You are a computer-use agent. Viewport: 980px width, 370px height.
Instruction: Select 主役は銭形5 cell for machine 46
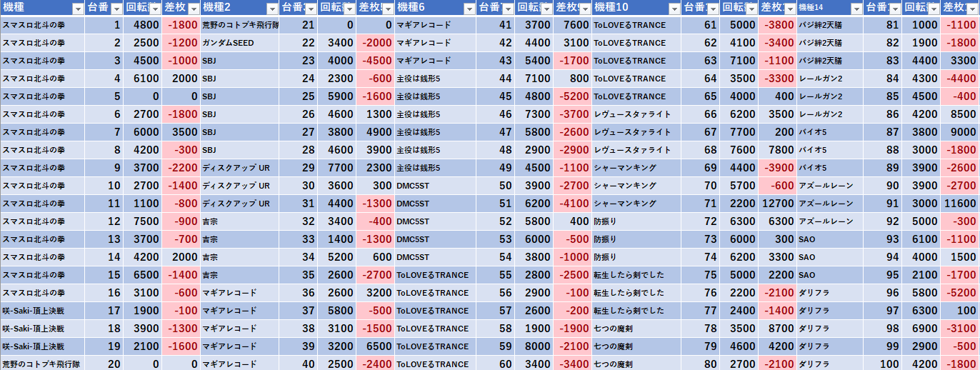click(x=436, y=114)
